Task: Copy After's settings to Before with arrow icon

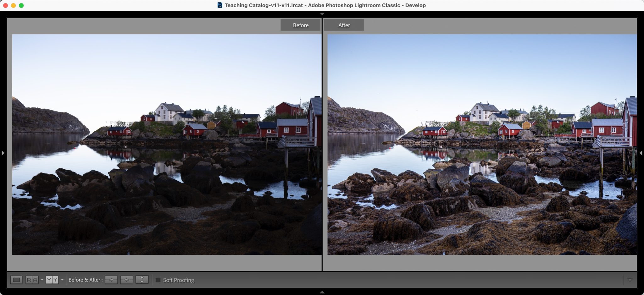Action: pos(126,280)
